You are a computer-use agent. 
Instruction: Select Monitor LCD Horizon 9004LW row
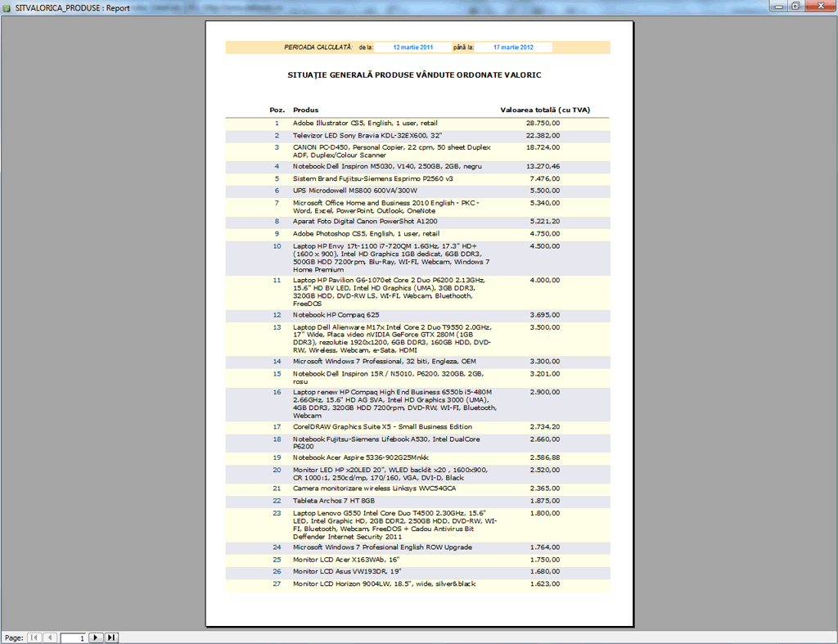pyautogui.click(x=417, y=585)
